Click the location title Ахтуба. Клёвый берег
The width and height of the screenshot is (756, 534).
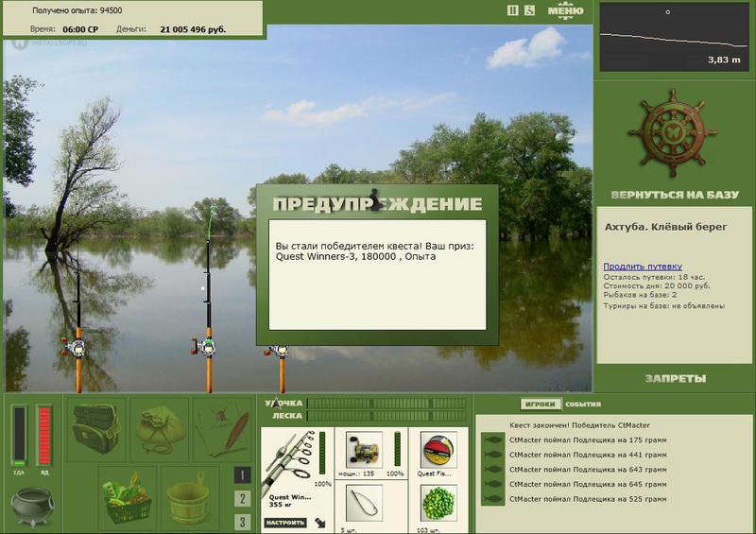coord(665,227)
